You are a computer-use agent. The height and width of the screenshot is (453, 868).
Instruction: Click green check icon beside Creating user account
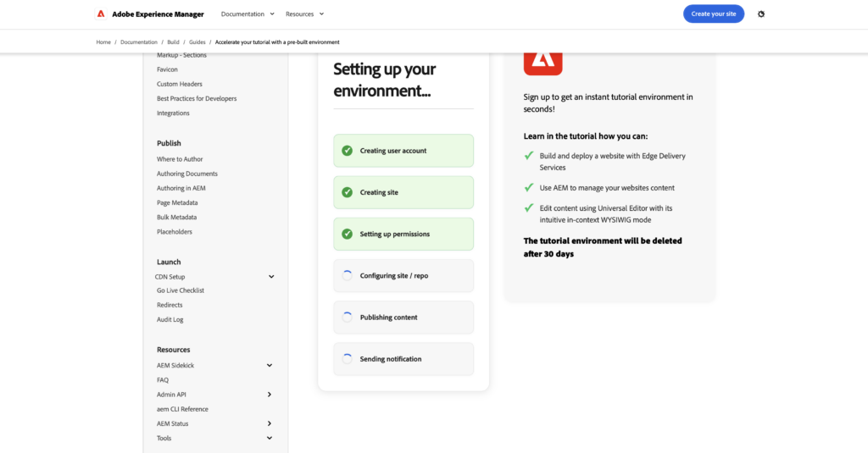tap(347, 151)
